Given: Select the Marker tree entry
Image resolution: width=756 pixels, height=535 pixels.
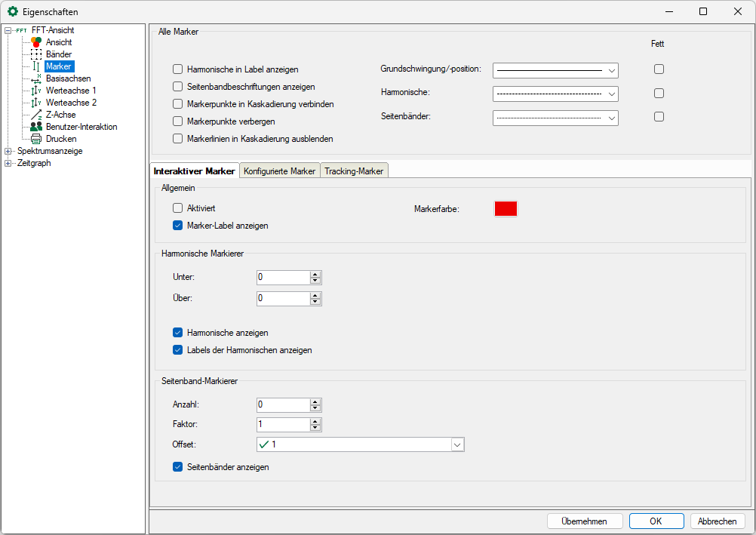Looking at the screenshot, I should [59, 66].
